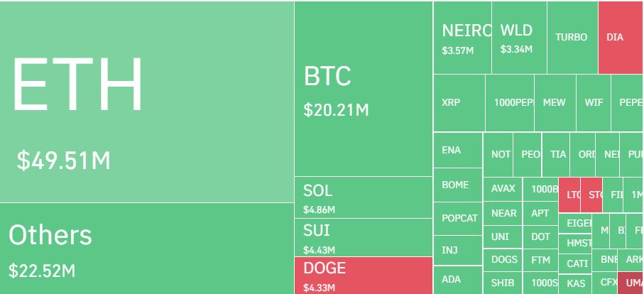This screenshot has height=294, width=644.
Task: Select the SOL $4.86M tile
Action: click(x=364, y=197)
